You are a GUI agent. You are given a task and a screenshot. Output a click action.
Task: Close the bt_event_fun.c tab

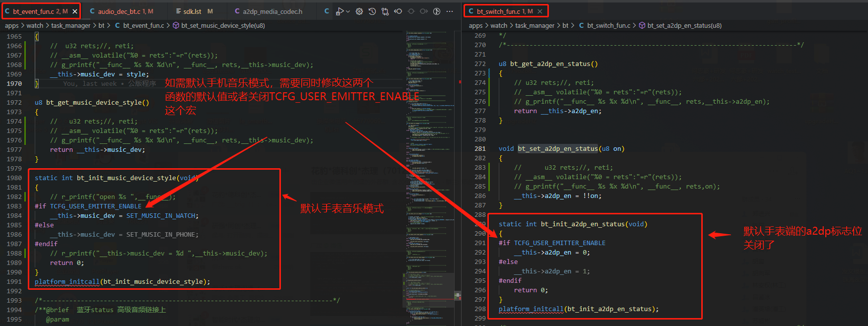pyautogui.click(x=75, y=11)
